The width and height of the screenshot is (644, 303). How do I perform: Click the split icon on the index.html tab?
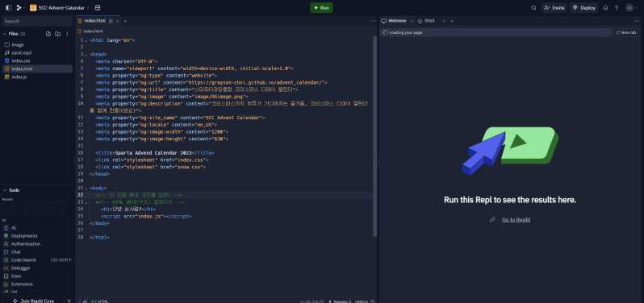pyautogui.click(x=111, y=21)
